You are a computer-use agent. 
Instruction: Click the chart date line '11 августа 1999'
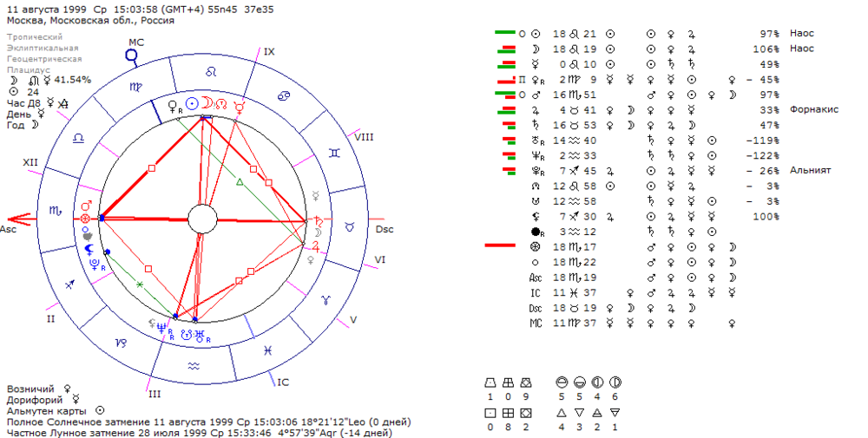click(x=47, y=10)
